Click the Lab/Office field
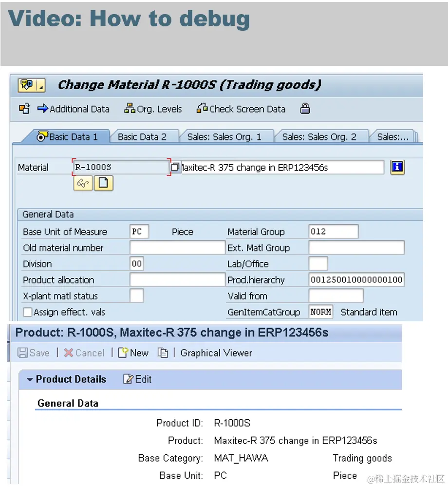The width and height of the screenshot is (448, 487). (318, 264)
